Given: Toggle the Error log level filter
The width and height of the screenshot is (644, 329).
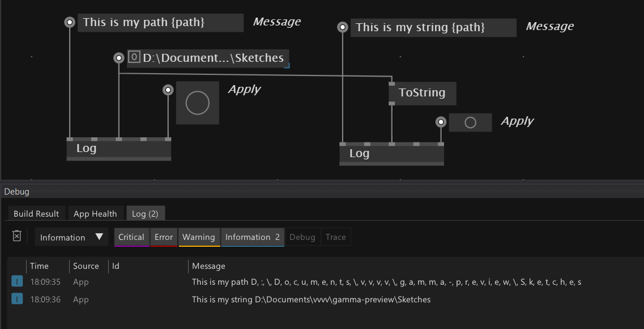Looking at the screenshot, I should (x=164, y=237).
